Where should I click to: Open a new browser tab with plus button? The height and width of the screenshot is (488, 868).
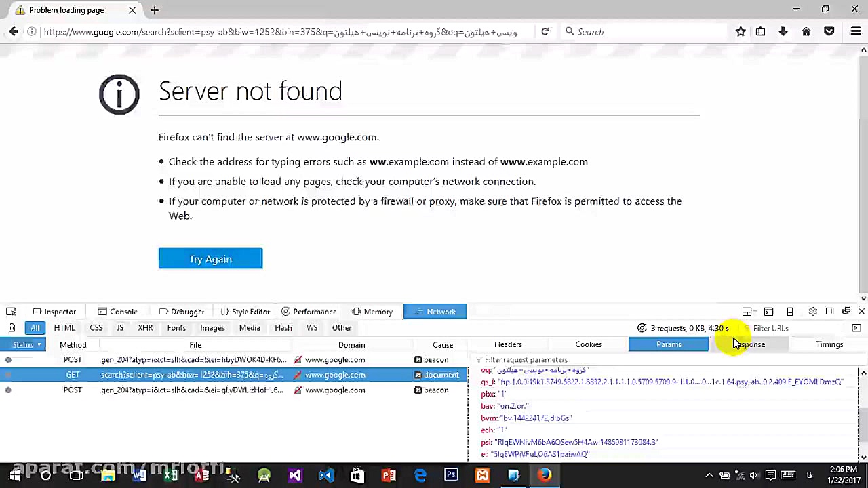tap(155, 10)
